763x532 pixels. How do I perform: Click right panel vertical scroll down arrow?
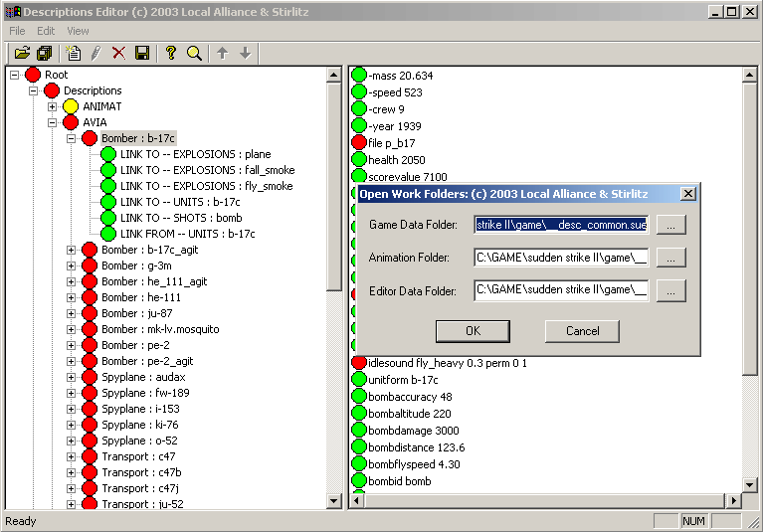pyautogui.click(x=749, y=484)
